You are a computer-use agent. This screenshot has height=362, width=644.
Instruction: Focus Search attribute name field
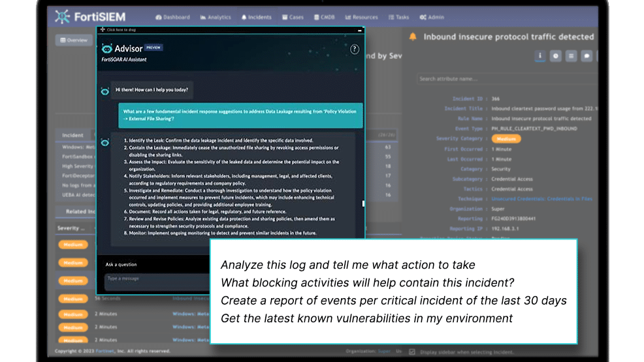507,79
